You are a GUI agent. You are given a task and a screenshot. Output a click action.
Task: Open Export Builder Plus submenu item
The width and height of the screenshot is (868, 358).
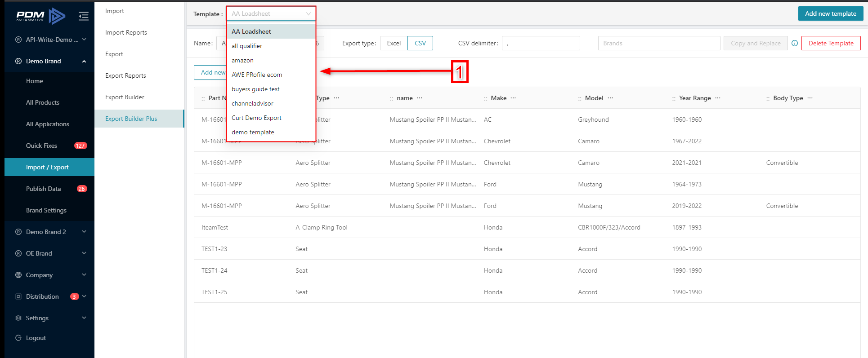[x=139, y=119]
